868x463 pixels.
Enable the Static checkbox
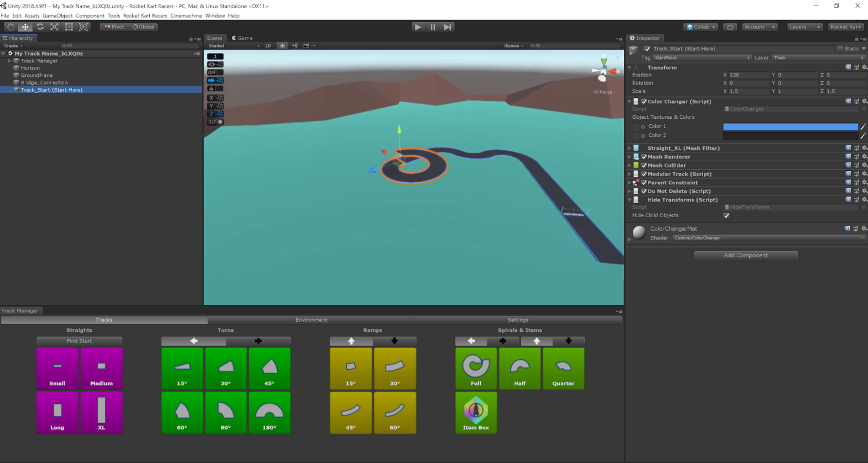pos(840,49)
